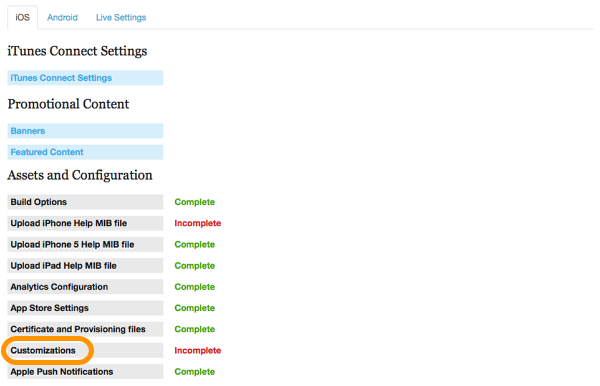600x386 pixels.
Task: Click Complete status beside Upload iPhone 5 Help
Action: pos(194,244)
